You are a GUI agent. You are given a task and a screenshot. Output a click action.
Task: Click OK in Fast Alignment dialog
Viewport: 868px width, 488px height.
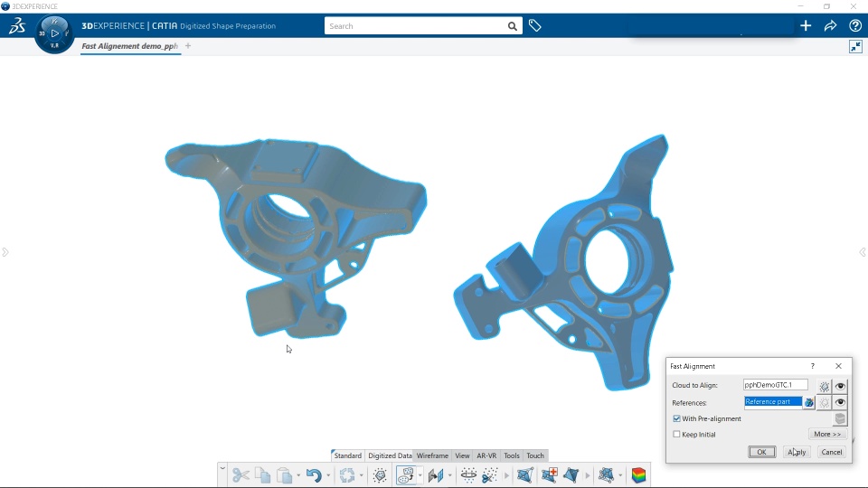click(761, 452)
